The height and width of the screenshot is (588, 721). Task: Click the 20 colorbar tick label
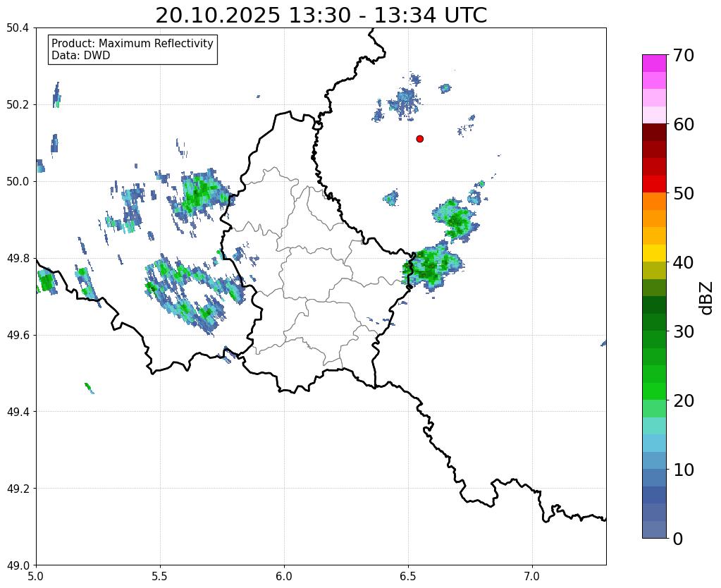coord(683,400)
